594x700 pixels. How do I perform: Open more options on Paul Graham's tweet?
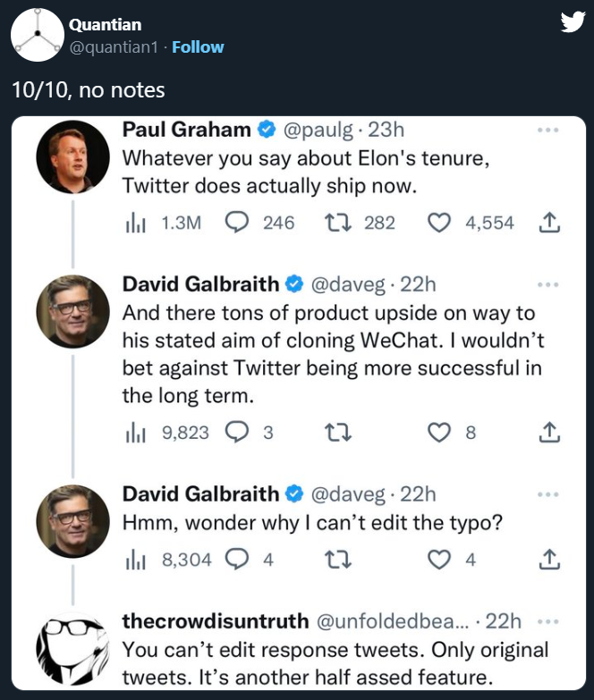click(x=547, y=131)
